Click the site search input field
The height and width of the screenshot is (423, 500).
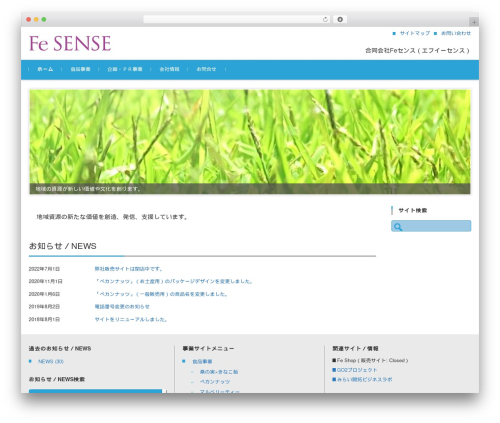[431, 226]
